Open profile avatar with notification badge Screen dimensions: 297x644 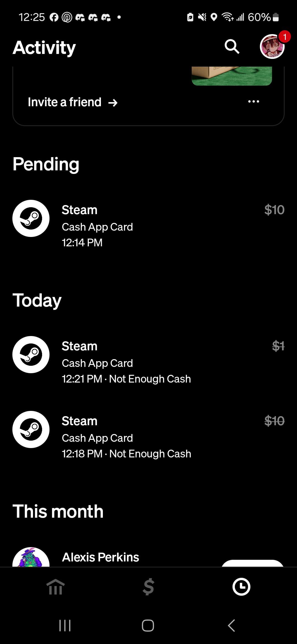point(272,47)
